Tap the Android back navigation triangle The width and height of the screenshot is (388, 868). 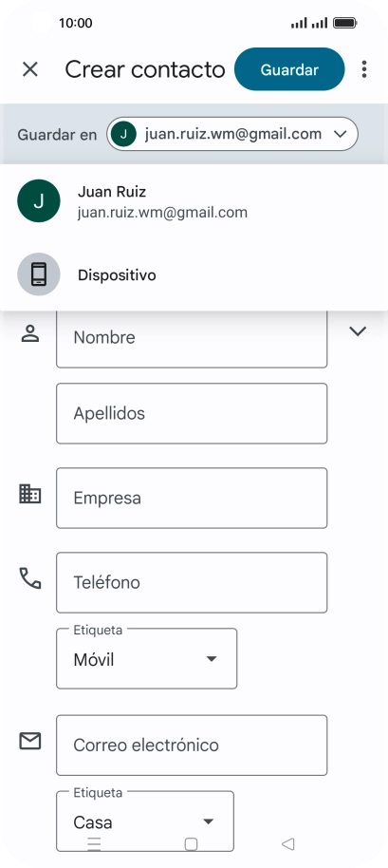[287, 843]
